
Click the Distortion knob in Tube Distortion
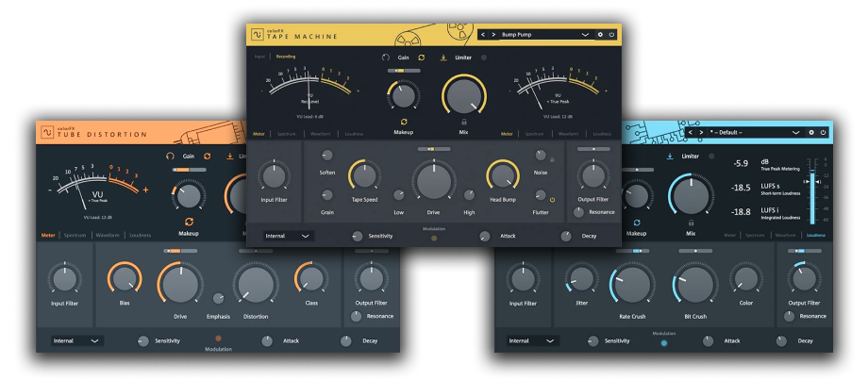255,284
